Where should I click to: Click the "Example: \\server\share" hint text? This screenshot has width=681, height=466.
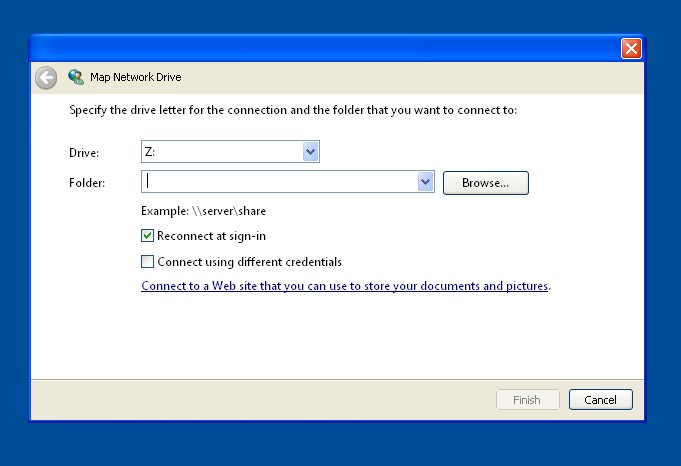click(x=204, y=211)
